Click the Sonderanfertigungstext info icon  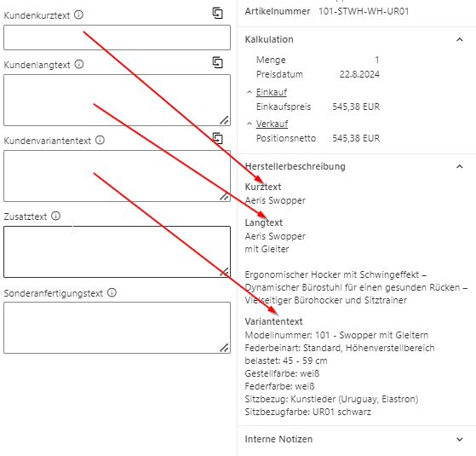pos(112,292)
